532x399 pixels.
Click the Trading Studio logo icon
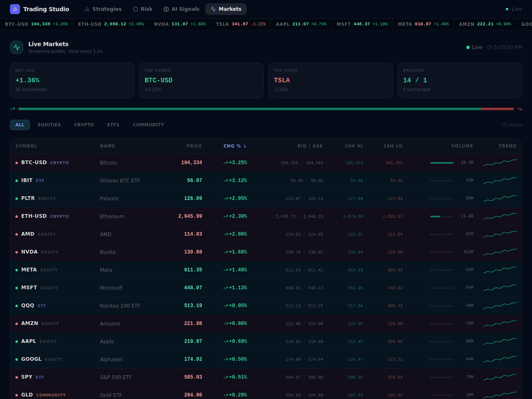point(15,9)
